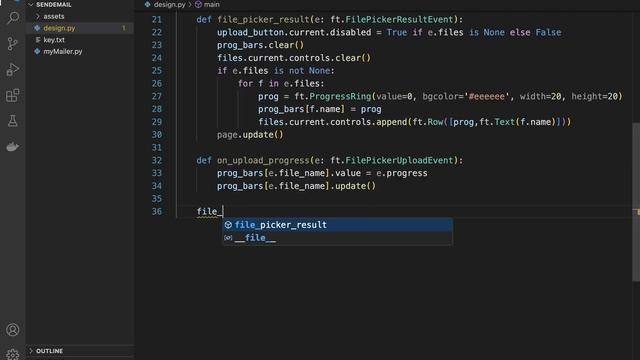Image resolution: width=640 pixels, height=360 pixels.
Task: Click the Python icon beside myMailer.py
Action: pyautogui.click(x=37, y=51)
